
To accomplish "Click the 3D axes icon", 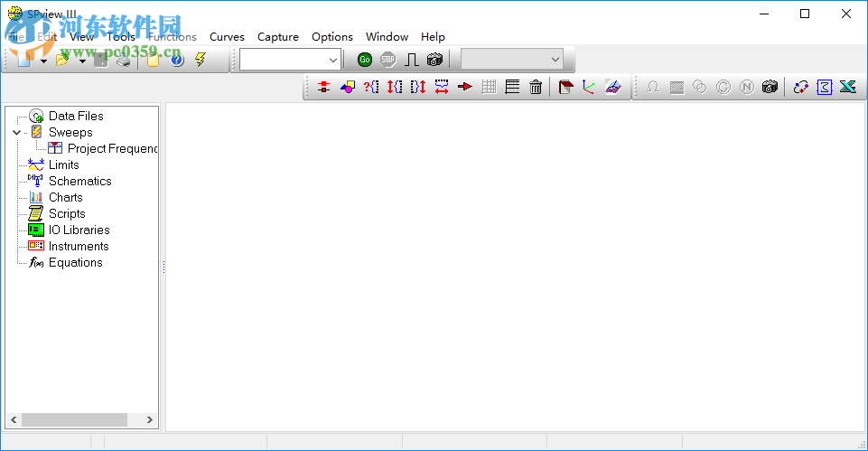I will pyautogui.click(x=588, y=87).
